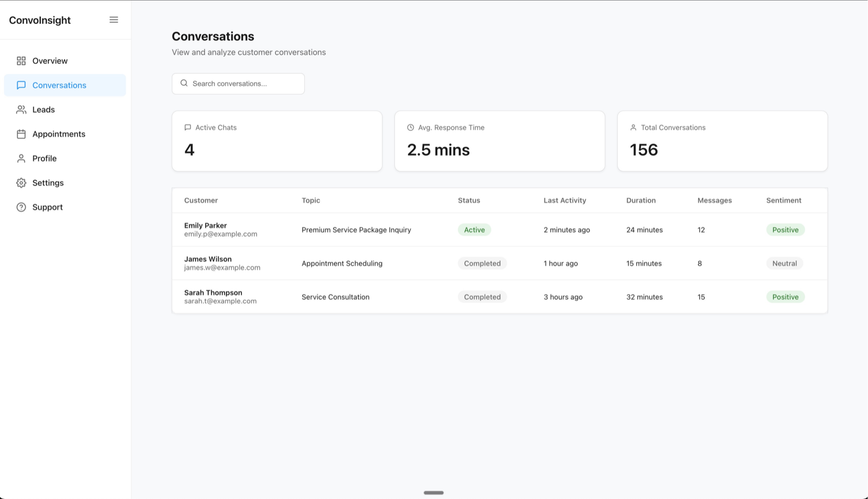Click the 2.5 mins response time value
Screen dimensions: 868x499
[x=438, y=150]
